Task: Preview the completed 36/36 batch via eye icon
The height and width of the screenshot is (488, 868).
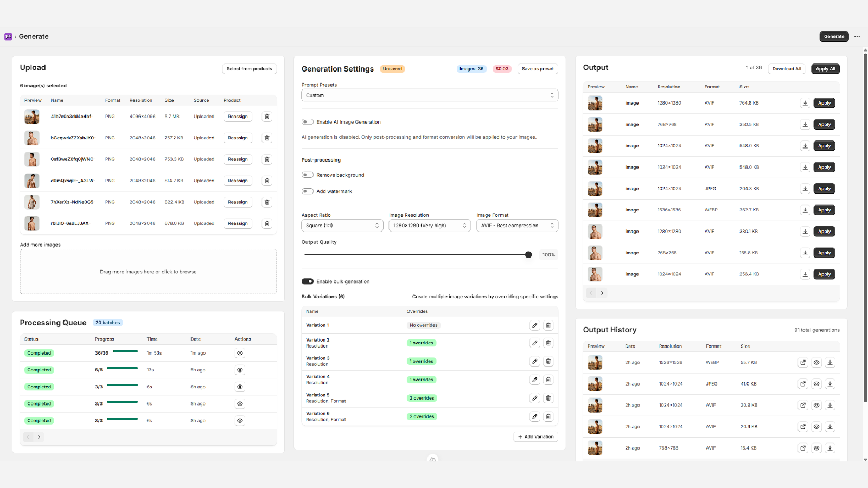Action: point(239,352)
